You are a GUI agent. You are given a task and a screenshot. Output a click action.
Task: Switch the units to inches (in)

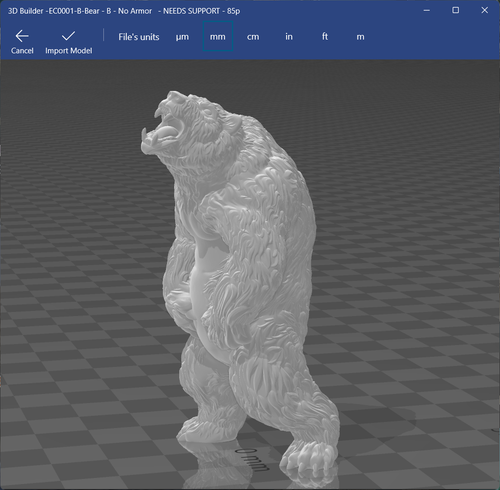[x=289, y=37]
